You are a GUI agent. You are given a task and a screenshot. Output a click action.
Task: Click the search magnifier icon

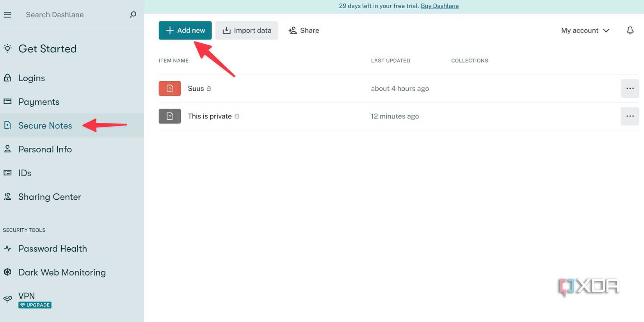pyautogui.click(x=133, y=14)
